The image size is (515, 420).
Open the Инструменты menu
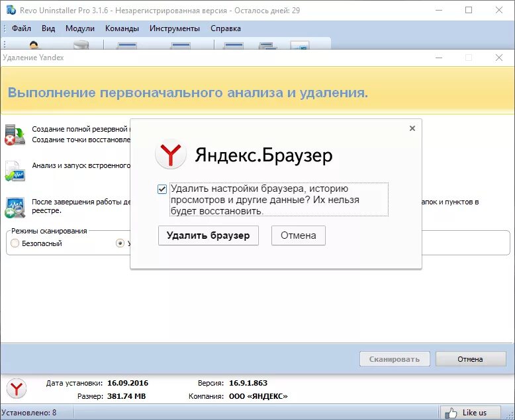pyautogui.click(x=174, y=28)
